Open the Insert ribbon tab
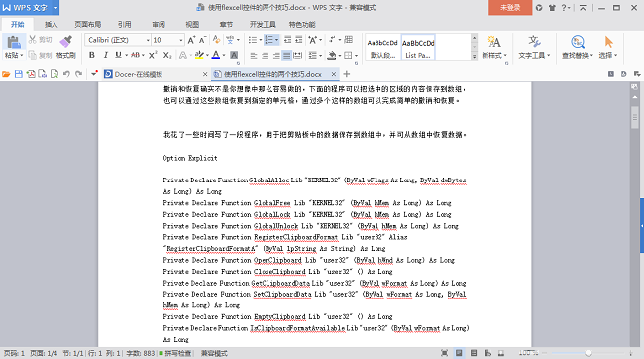 click(x=51, y=24)
